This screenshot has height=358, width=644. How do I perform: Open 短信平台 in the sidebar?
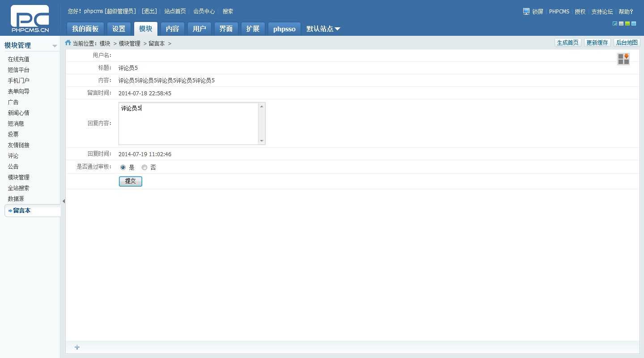click(x=19, y=70)
